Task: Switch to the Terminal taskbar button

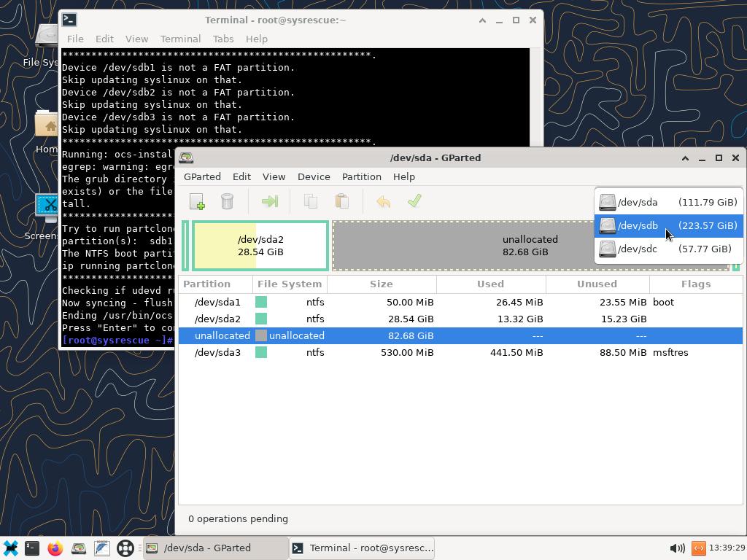Action: 363,548
